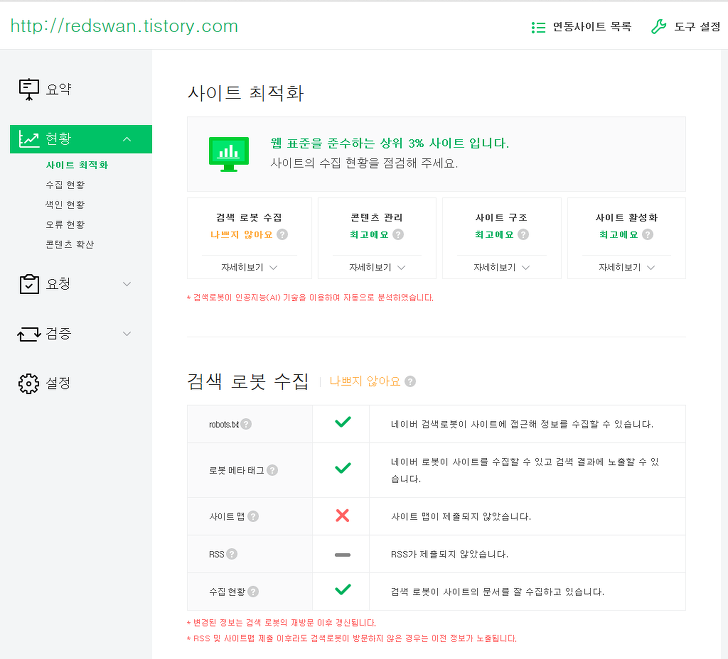Click 'RSS가 제출되지 않았습니다.' message
Image resolution: width=728 pixels, height=659 pixels.
click(449, 554)
